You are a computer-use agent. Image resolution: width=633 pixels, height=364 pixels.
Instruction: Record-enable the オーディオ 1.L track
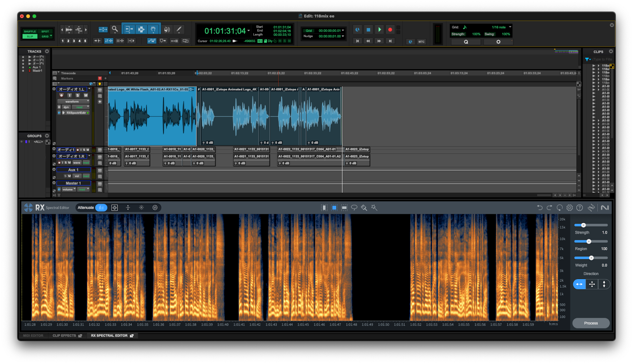point(61,95)
